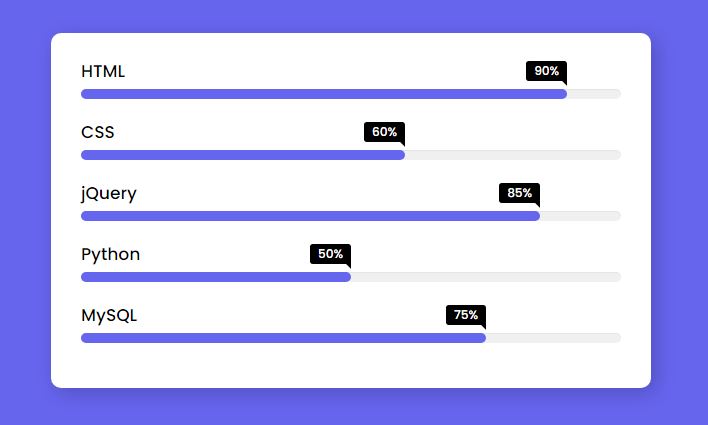
Task: Click the 50% tooltip badge
Action: (x=330, y=254)
